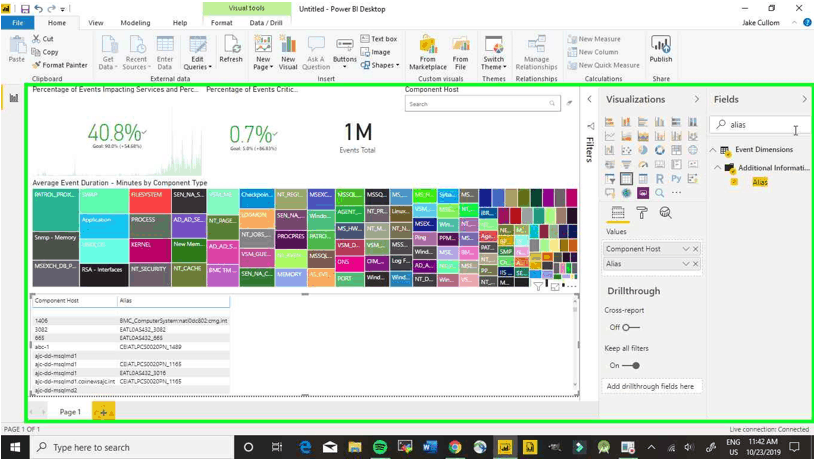Click Text box insert button

379,39
